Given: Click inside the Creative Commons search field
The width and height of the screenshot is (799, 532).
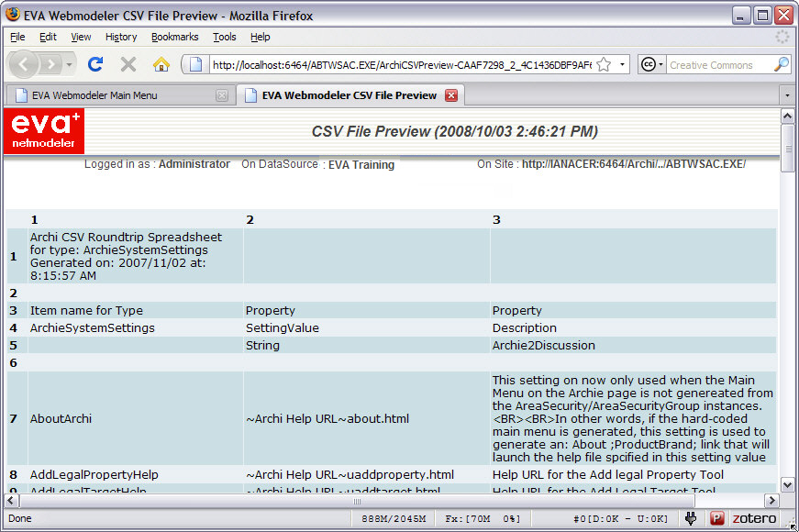Looking at the screenshot, I should tap(719, 64).
